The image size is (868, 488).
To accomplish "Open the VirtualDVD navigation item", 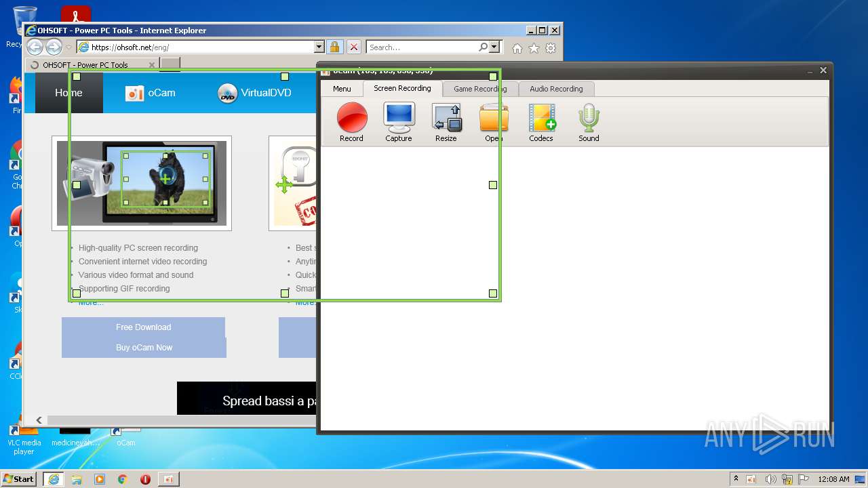I will click(x=254, y=93).
